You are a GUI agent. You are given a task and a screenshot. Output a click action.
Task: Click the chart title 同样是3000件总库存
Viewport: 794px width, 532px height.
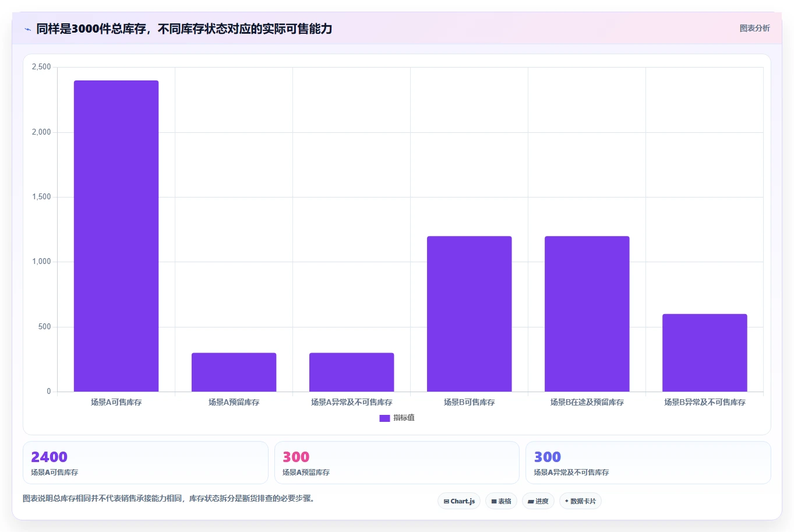(x=184, y=29)
